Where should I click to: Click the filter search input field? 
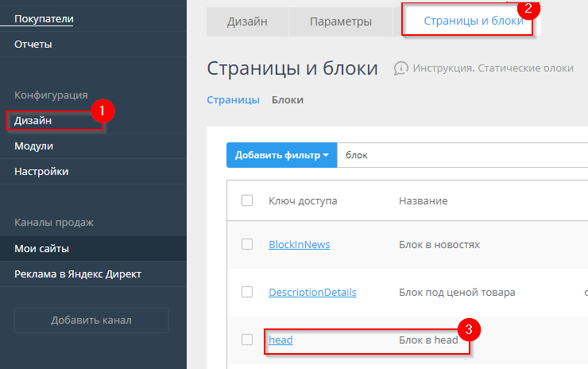[461, 155]
